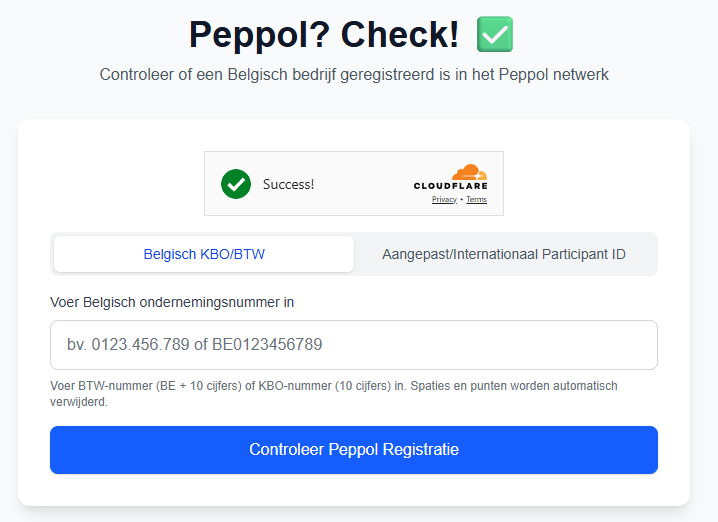
Task: Open the Cloudflare Terms link
Action: [x=476, y=200]
